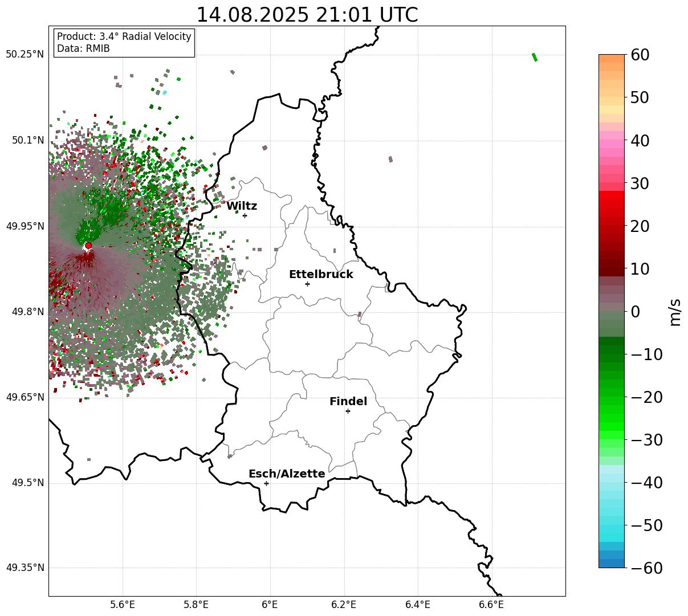Screen dimensions: 688x616
Task: Click the Findel station cross marker
Action: coord(348,411)
